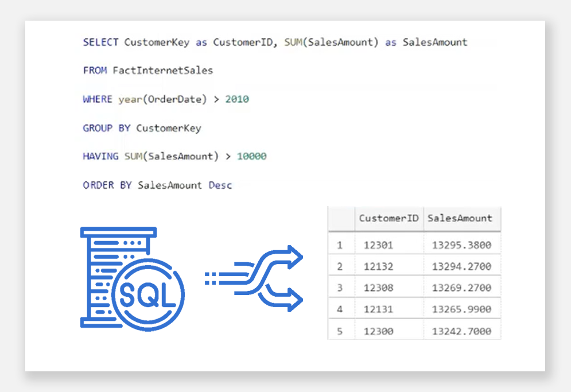Click the Desc keyword in ORDER BY
571x392 pixels.
pyautogui.click(x=220, y=185)
